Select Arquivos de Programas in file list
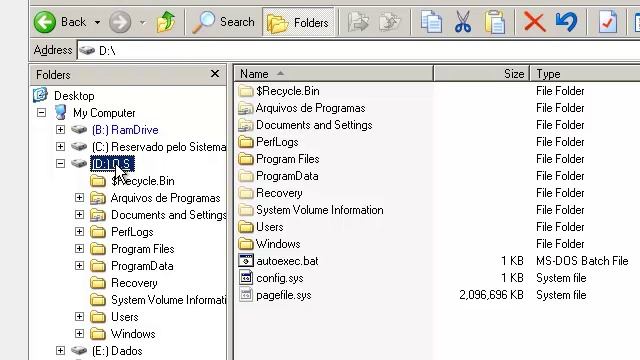 [310, 108]
